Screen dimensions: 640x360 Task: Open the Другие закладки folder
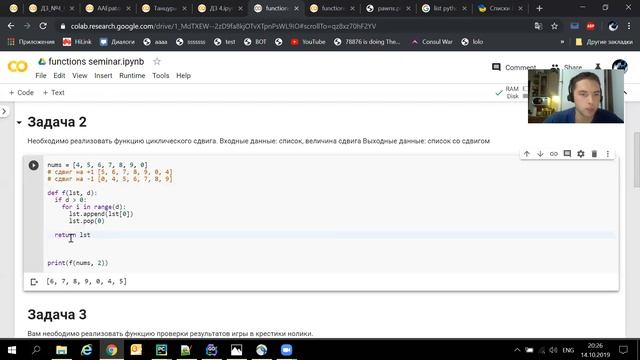tap(604, 42)
